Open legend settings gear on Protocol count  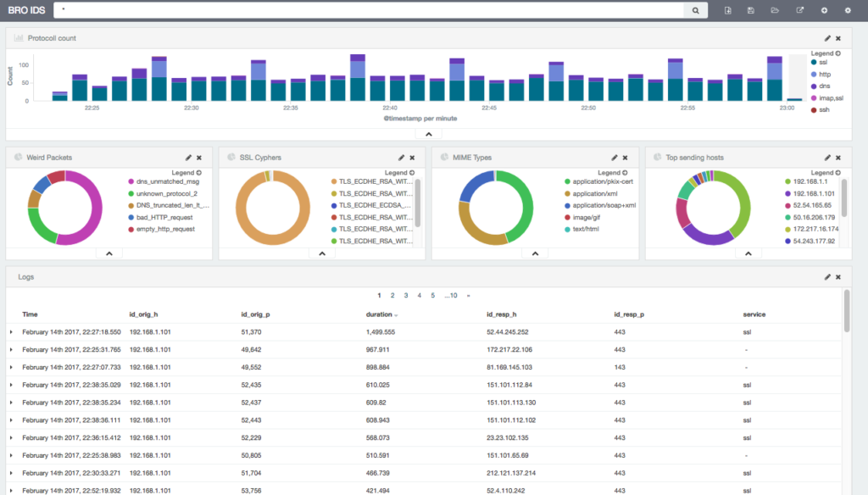(837, 53)
